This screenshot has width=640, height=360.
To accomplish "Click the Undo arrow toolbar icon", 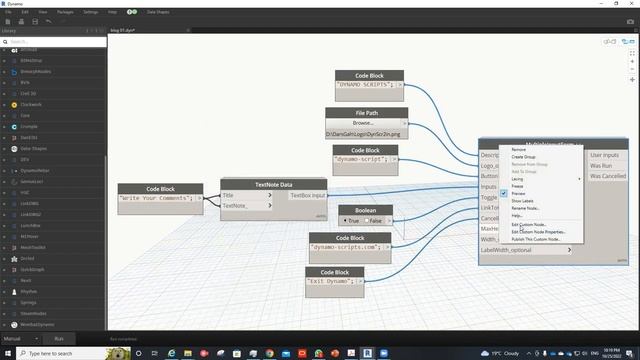I will pos(49,22).
